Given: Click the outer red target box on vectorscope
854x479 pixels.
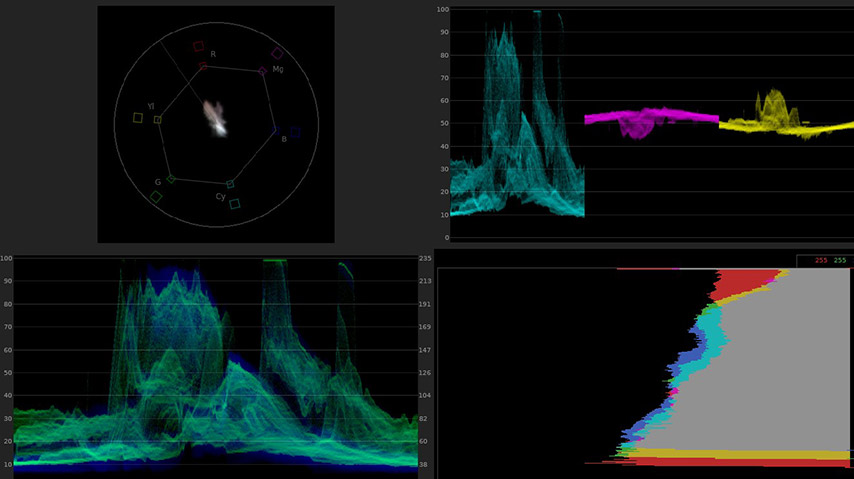Looking at the screenshot, I should click(x=198, y=46).
